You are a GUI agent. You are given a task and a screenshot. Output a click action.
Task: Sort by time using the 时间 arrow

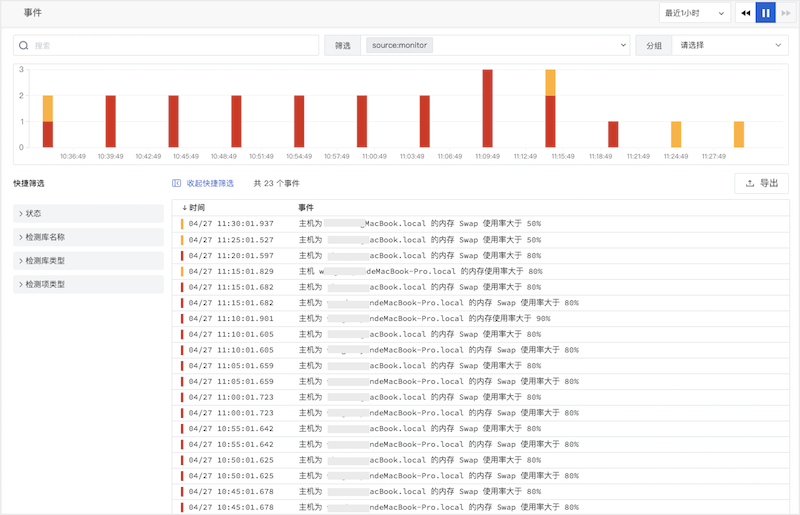coord(184,208)
